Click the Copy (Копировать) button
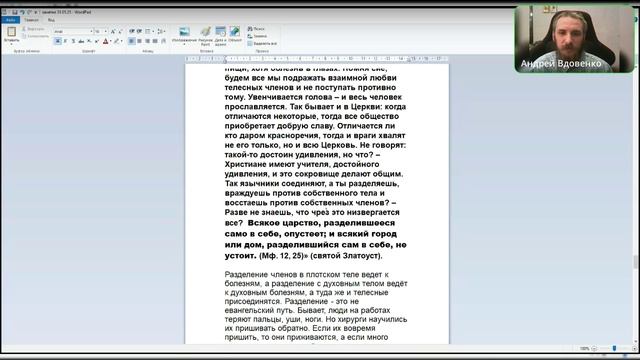 [36, 36]
